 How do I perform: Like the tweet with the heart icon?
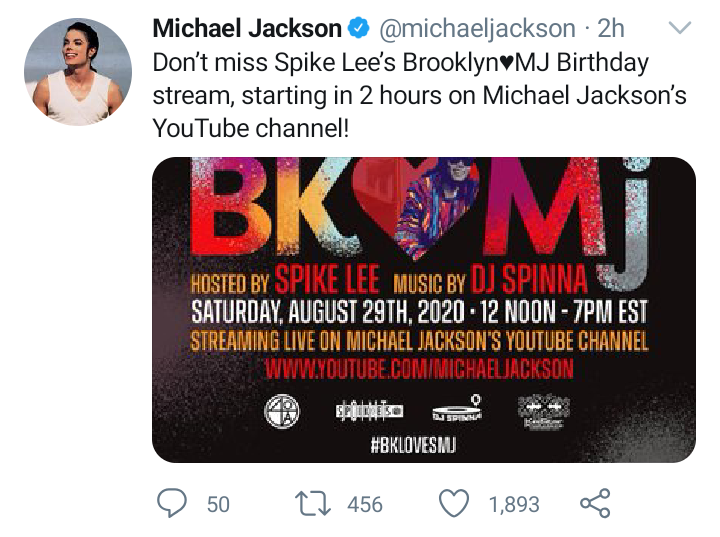(456, 503)
